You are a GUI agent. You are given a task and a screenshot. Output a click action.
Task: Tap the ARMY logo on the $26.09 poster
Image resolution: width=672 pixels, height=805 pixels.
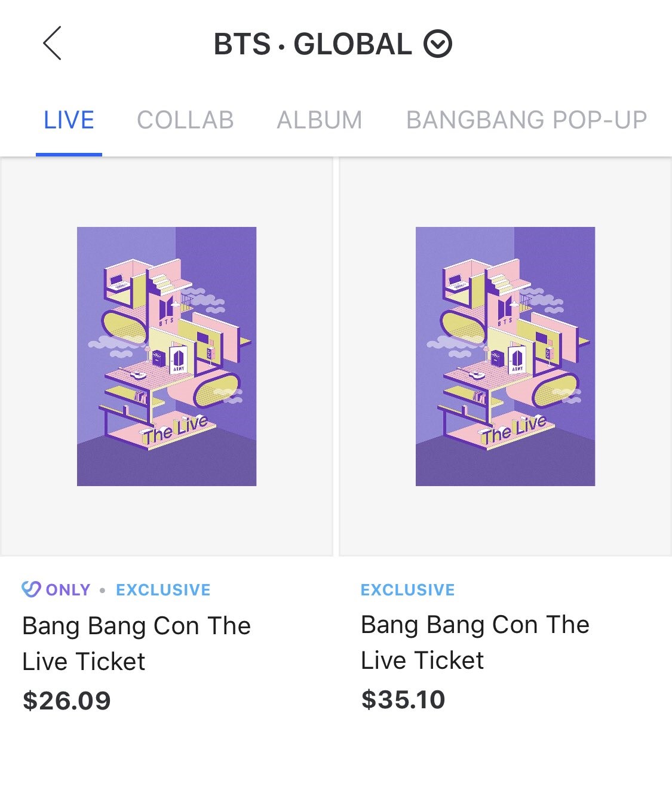click(178, 360)
